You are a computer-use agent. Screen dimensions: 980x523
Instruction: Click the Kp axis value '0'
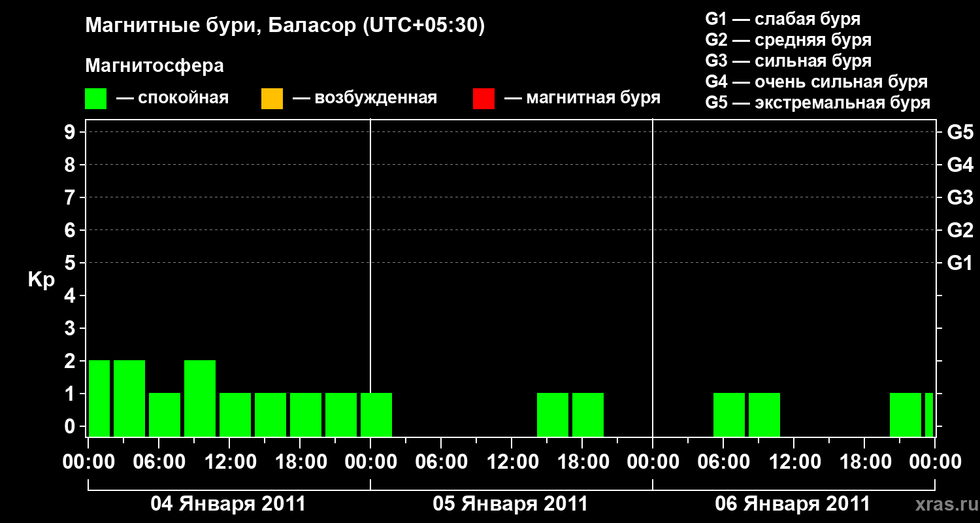(71, 426)
